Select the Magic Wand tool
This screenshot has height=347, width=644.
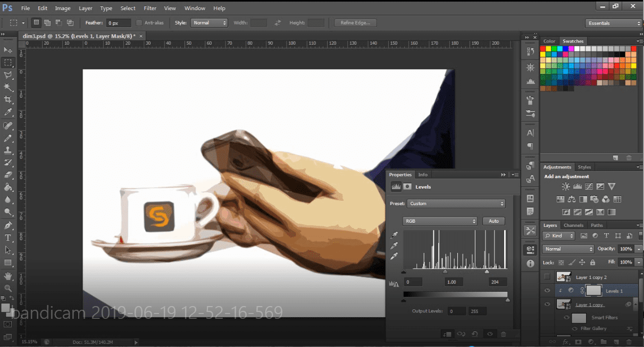tap(8, 87)
